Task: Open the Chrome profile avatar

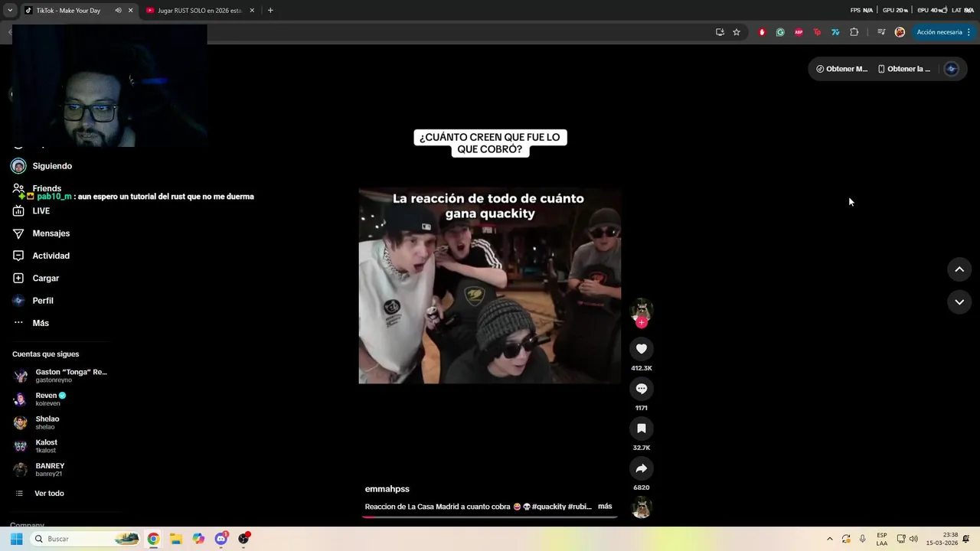Action: [x=900, y=32]
